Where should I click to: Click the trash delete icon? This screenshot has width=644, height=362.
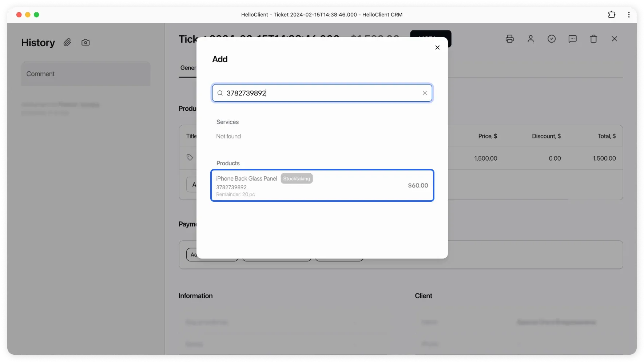point(593,39)
